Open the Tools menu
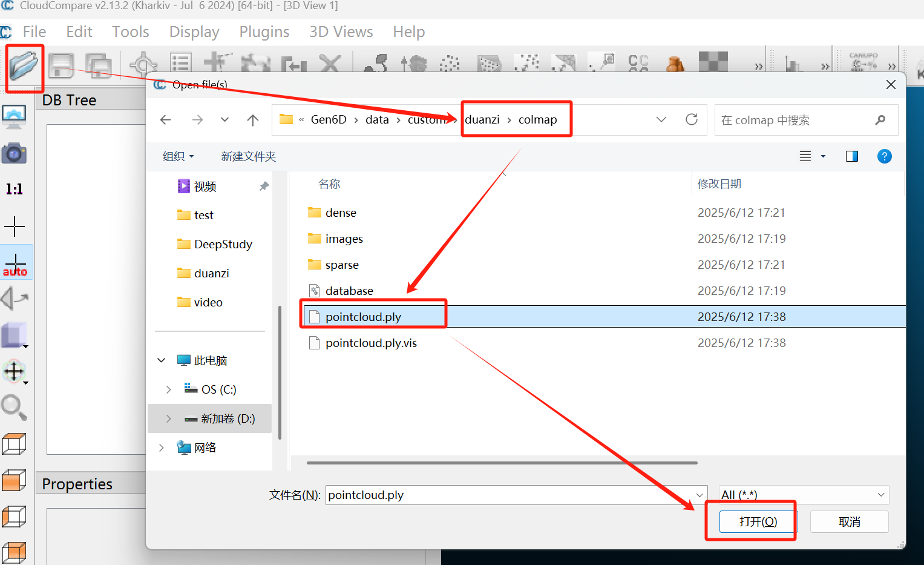The height and width of the screenshot is (565, 924). pos(130,31)
